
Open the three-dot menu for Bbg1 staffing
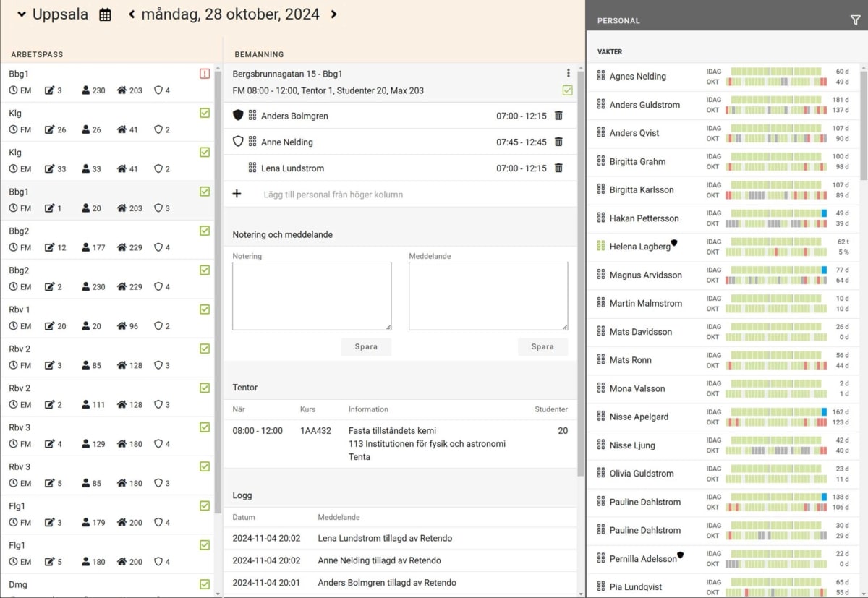[568, 73]
